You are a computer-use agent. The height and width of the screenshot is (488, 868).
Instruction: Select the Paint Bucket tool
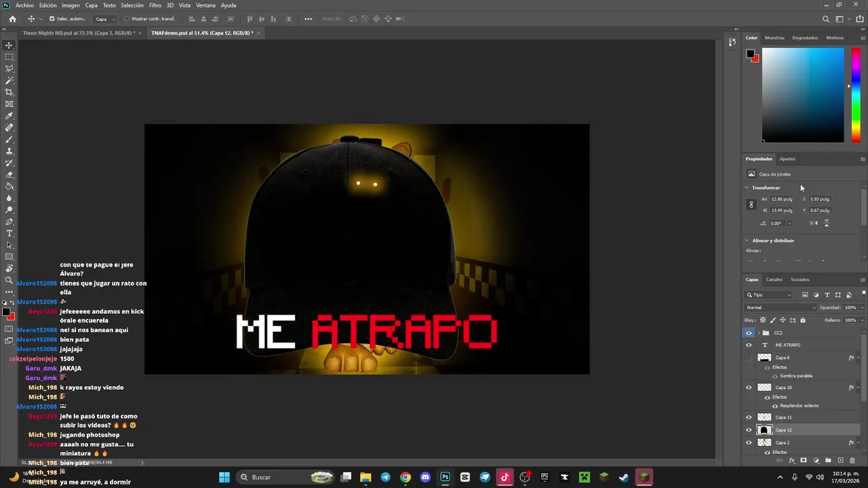[9, 186]
